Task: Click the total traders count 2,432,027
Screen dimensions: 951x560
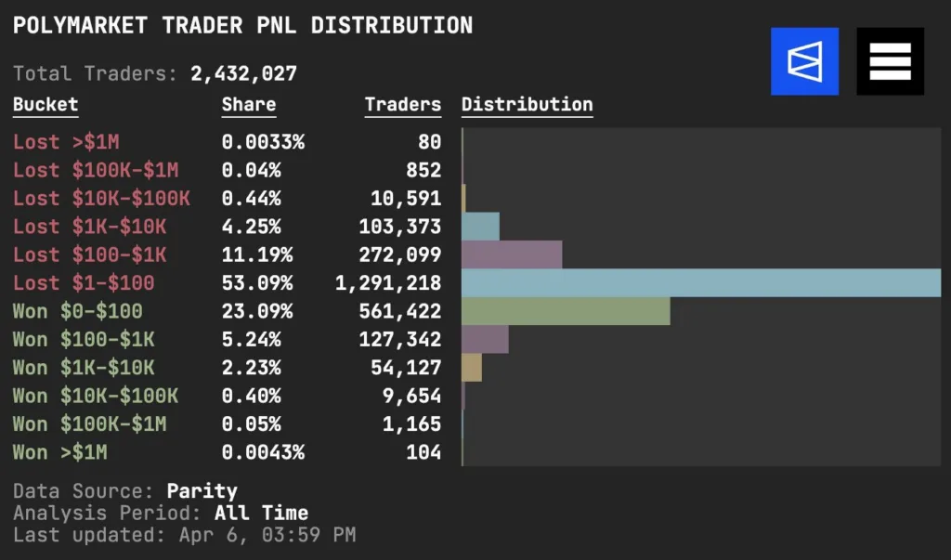Action: [x=244, y=73]
